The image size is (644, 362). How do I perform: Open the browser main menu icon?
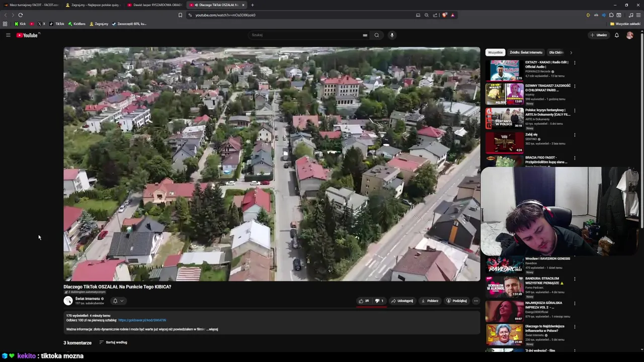(x=638, y=15)
